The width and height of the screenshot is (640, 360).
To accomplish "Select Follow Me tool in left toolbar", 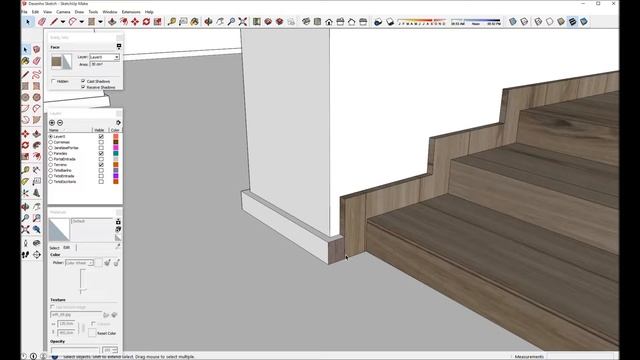I will tap(37, 145).
